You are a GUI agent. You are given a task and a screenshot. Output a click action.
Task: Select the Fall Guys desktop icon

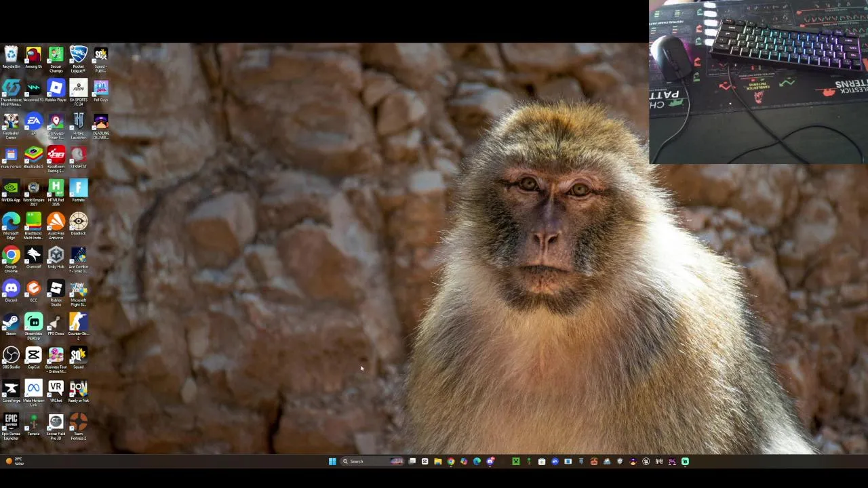pos(100,91)
